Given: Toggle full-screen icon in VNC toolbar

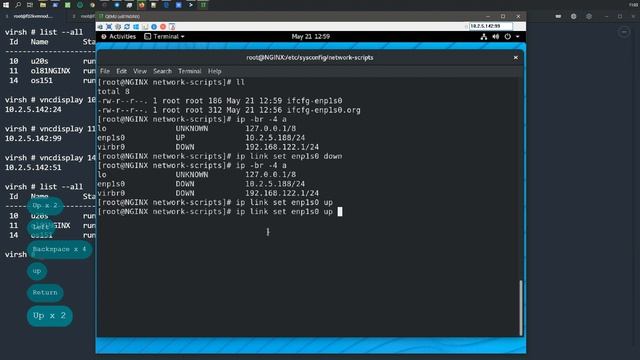Looking at the screenshot, I should [109, 27].
